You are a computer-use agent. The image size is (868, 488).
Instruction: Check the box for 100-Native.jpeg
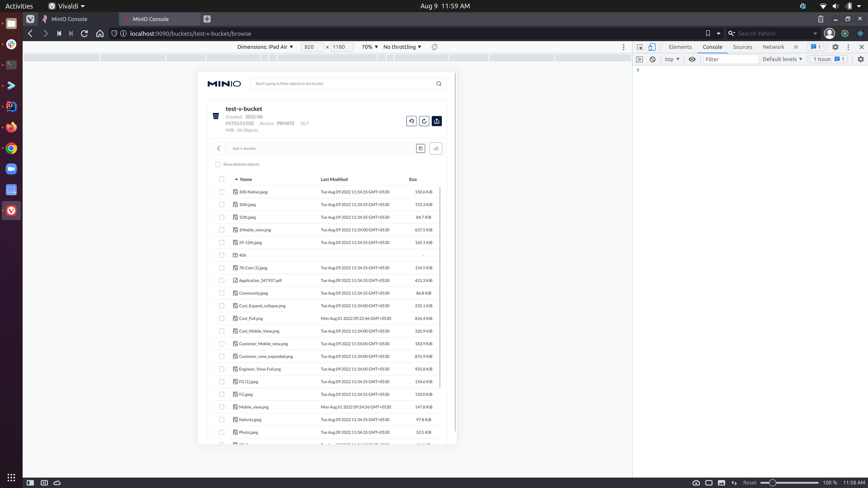tap(221, 192)
